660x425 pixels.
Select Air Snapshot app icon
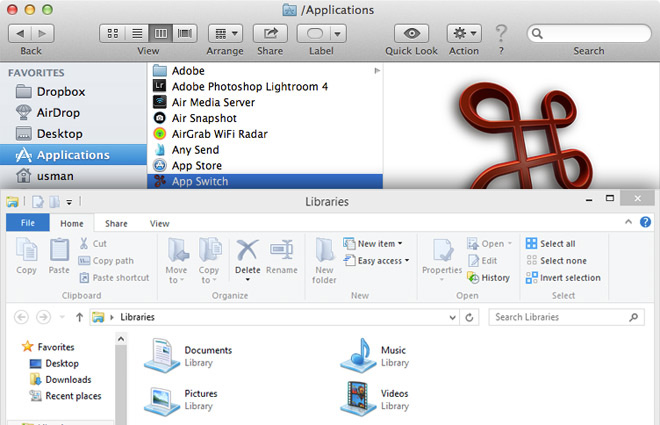tap(159, 118)
